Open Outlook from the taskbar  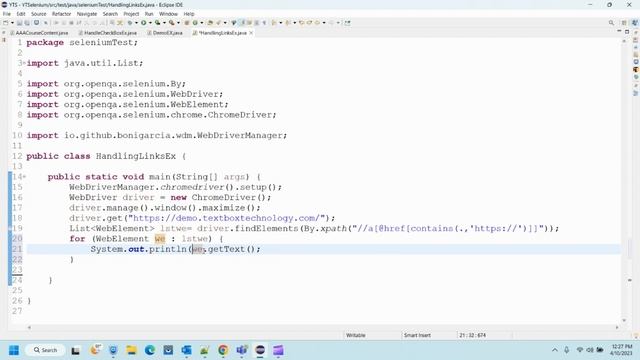187,350
